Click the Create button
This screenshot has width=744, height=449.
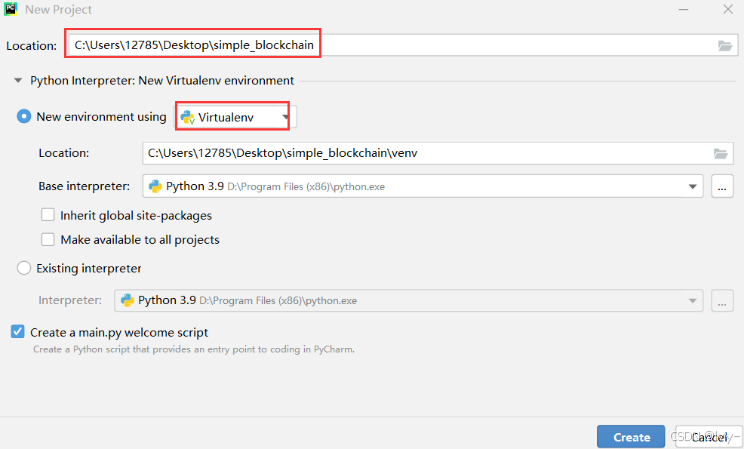click(x=631, y=437)
